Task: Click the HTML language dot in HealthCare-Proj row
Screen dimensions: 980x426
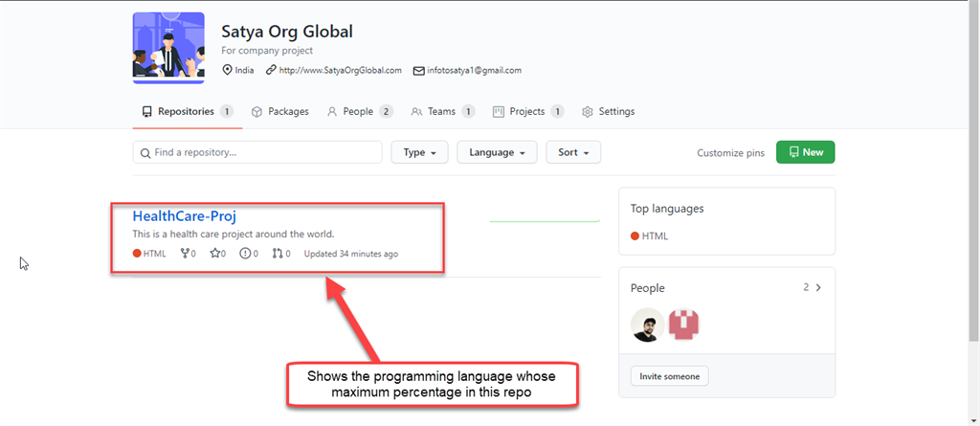Action: (x=137, y=254)
